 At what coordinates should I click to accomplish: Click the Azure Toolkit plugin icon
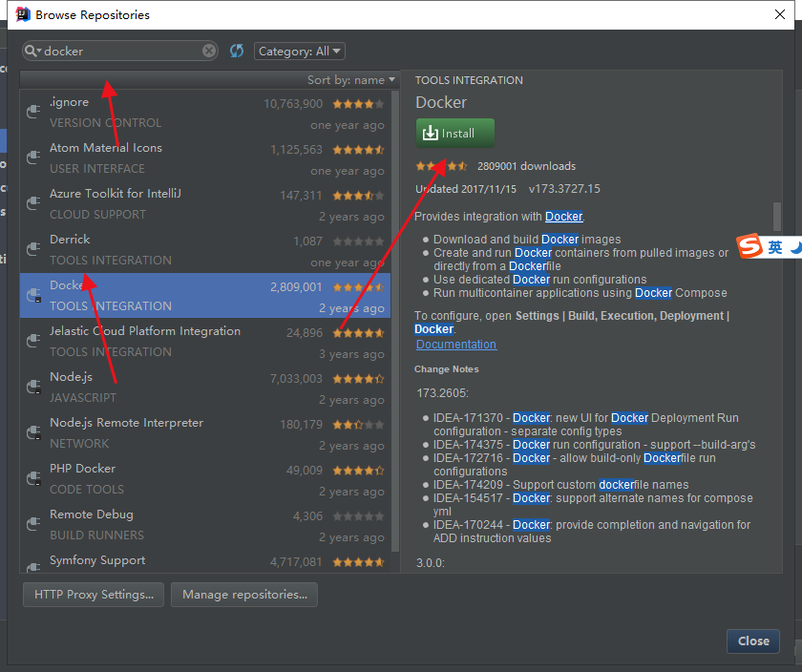click(33, 202)
